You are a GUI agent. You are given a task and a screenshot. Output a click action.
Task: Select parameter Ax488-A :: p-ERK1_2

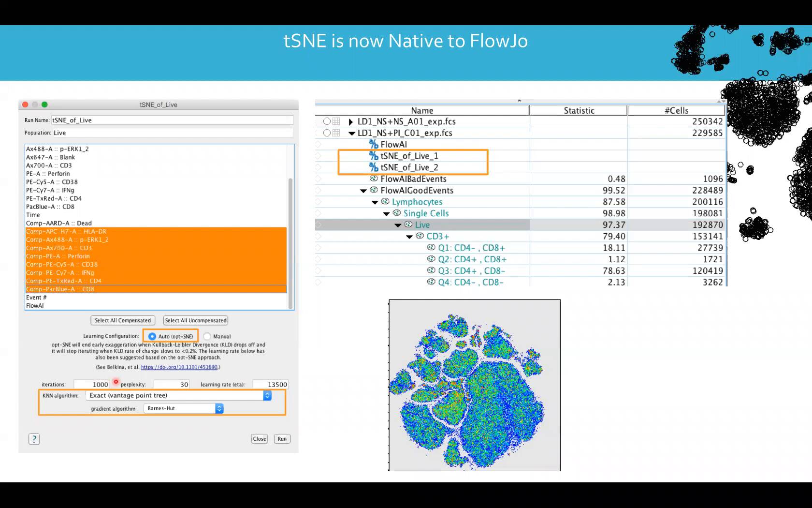pos(156,149)
